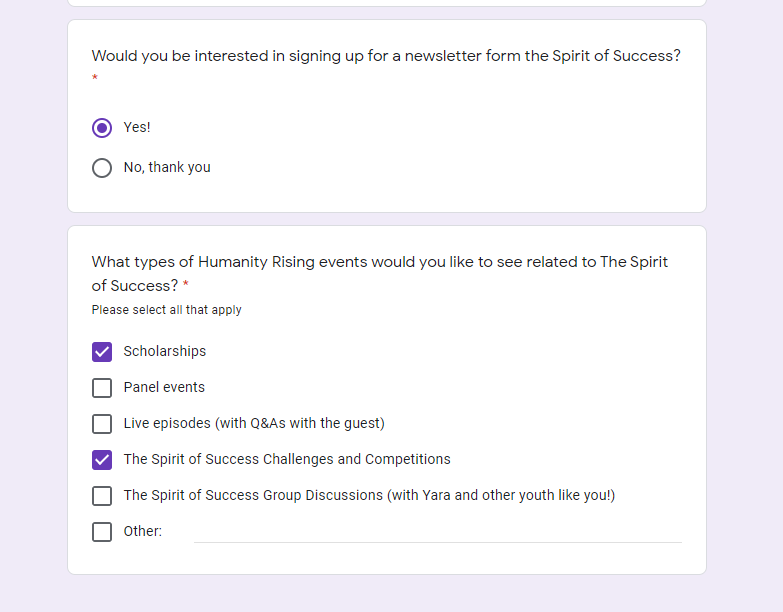Click the "Yes!" label text
The image size is (783, 612).
tap(137, 128)
